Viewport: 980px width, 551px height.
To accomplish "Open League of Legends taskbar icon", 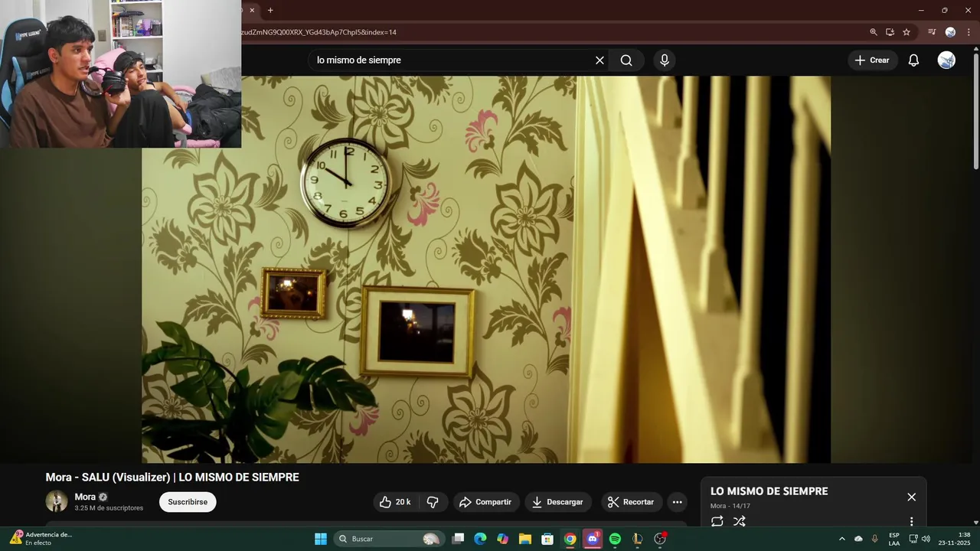I will [x=637, y=539].
